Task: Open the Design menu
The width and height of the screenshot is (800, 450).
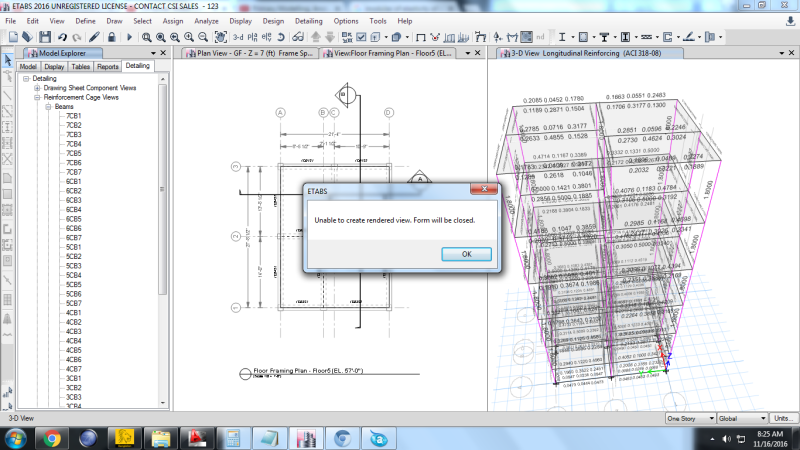Action: click(273, 21)
